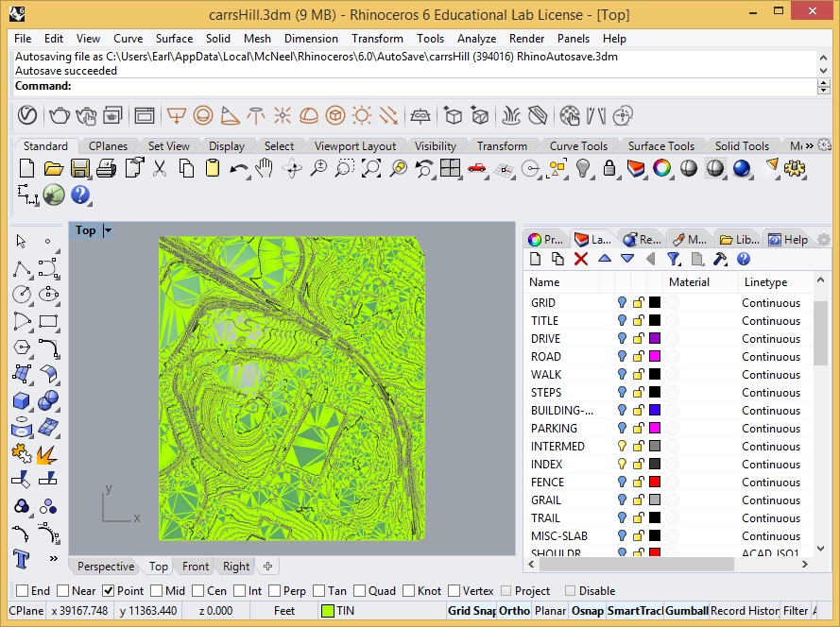Hide the ROAD layer via lightbulb
The image size is (840, 627).
point(622,357)
